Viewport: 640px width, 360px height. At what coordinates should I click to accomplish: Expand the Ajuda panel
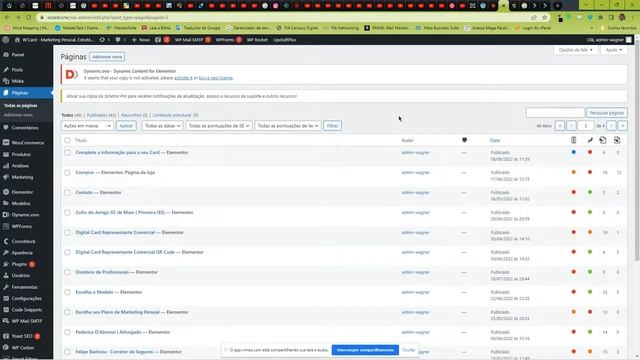tap(613, 50)
